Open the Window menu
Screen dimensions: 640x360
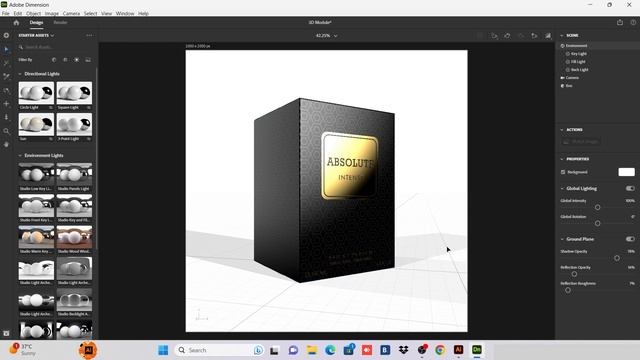coord(125,13)
